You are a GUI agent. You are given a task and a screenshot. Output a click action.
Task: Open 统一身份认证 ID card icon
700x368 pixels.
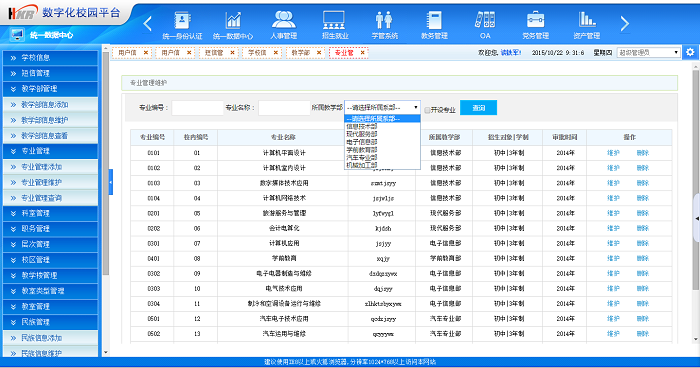(x=182, y=20)
